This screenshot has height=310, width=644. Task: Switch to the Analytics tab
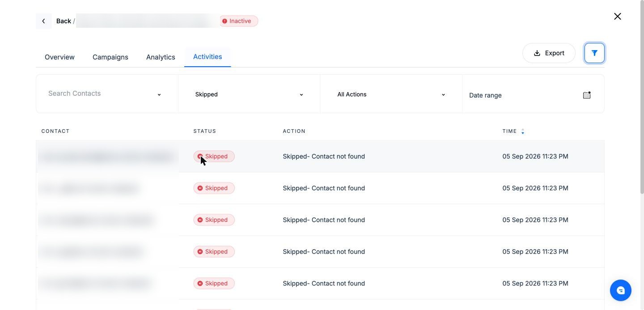(x=161, y=57)
